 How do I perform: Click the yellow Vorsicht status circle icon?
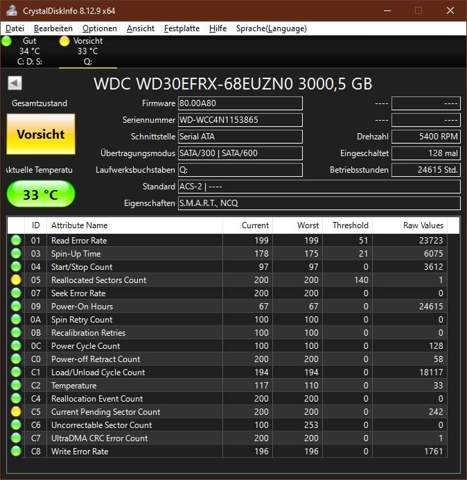[64, 41]
